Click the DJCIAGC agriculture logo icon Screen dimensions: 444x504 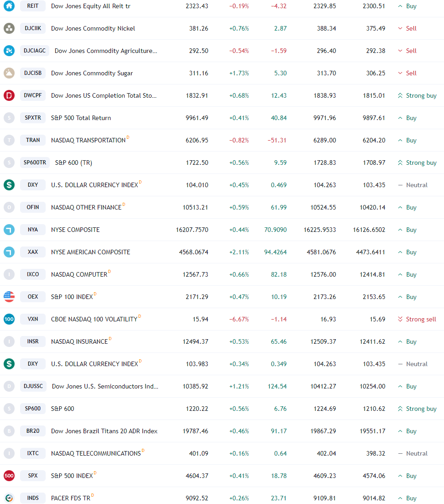9,51
